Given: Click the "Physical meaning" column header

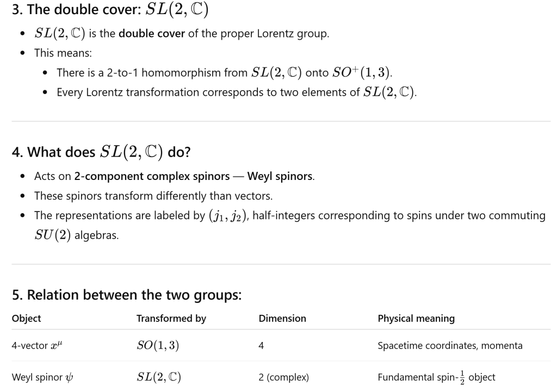Looking at the screenshot, I should click(x=416, y=319).
